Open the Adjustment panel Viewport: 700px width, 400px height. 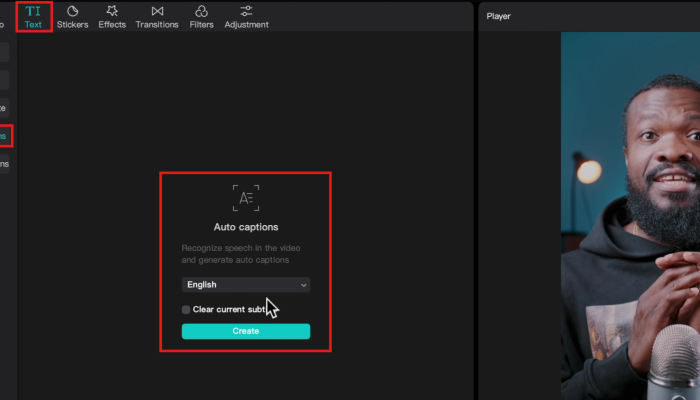pos(246,16)
